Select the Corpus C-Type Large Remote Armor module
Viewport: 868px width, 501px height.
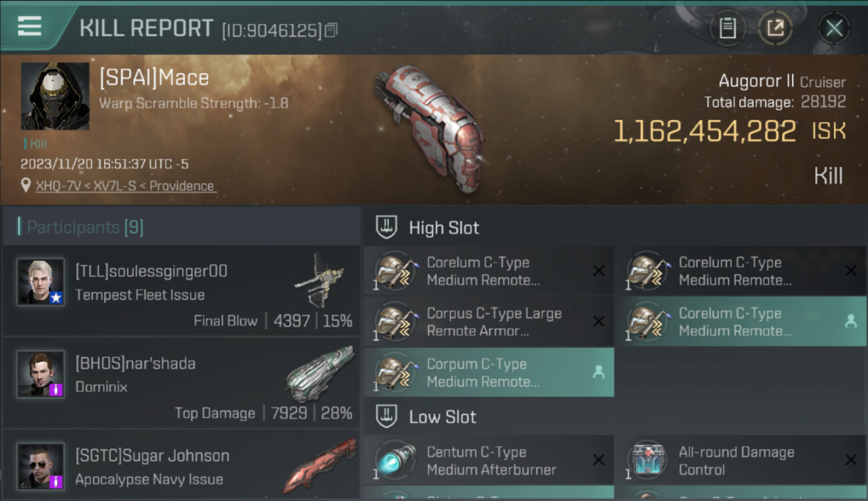(x=489, y=322)
